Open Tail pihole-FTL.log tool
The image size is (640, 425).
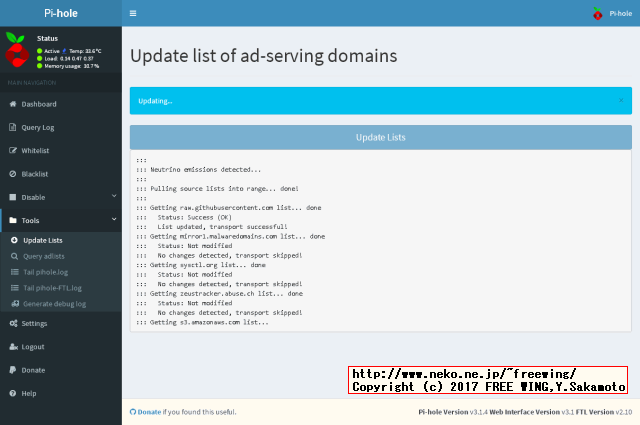point(61,288)
